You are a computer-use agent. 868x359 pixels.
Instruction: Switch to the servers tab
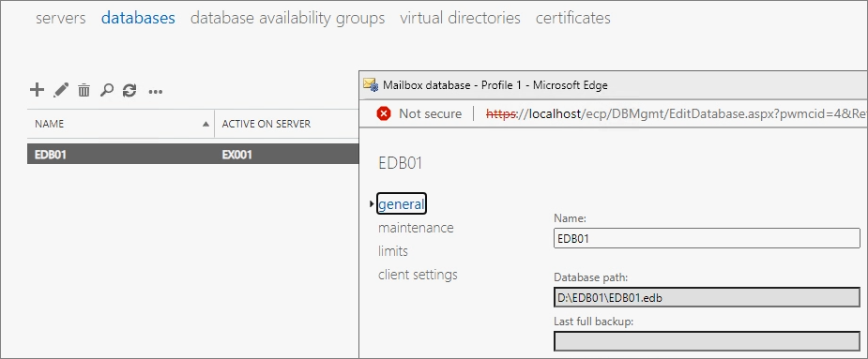point(61,18)
